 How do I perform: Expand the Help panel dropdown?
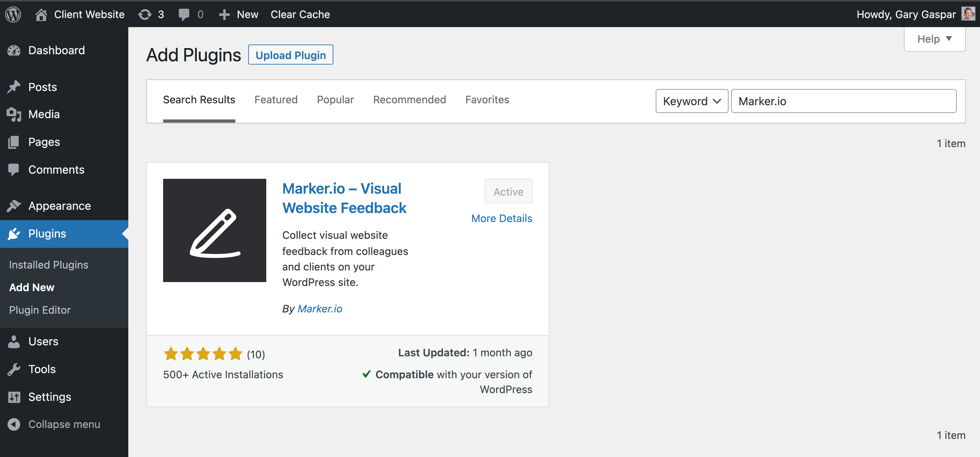pos(934,39)
